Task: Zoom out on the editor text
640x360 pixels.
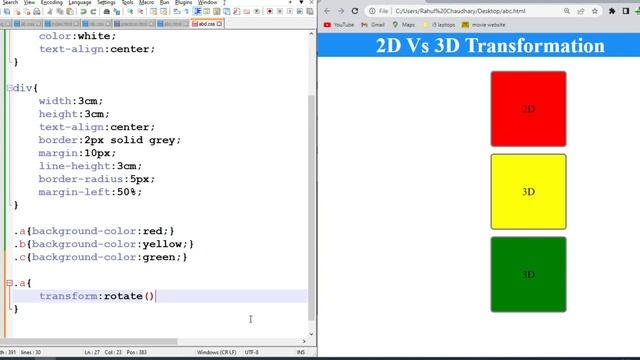Action: (x=140, y=11)
